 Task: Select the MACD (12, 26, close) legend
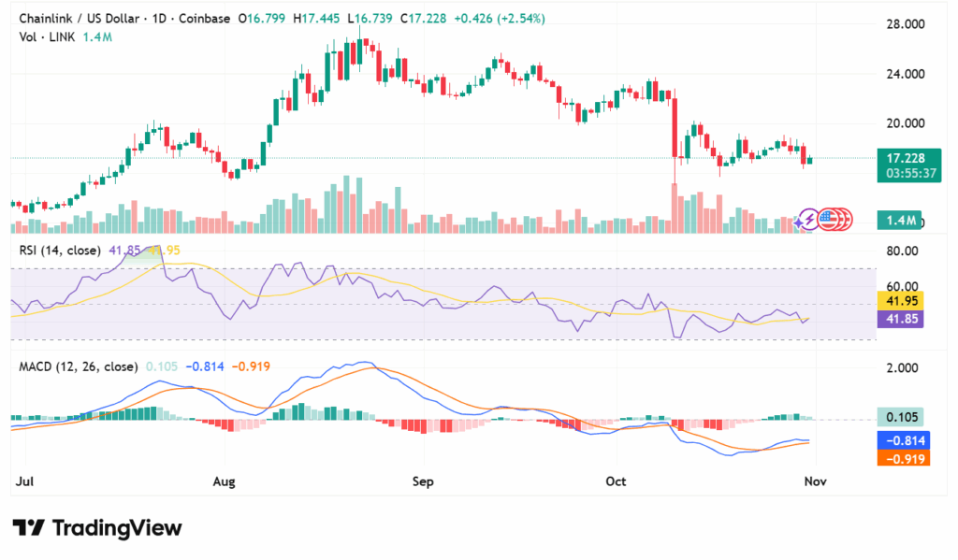79,366
